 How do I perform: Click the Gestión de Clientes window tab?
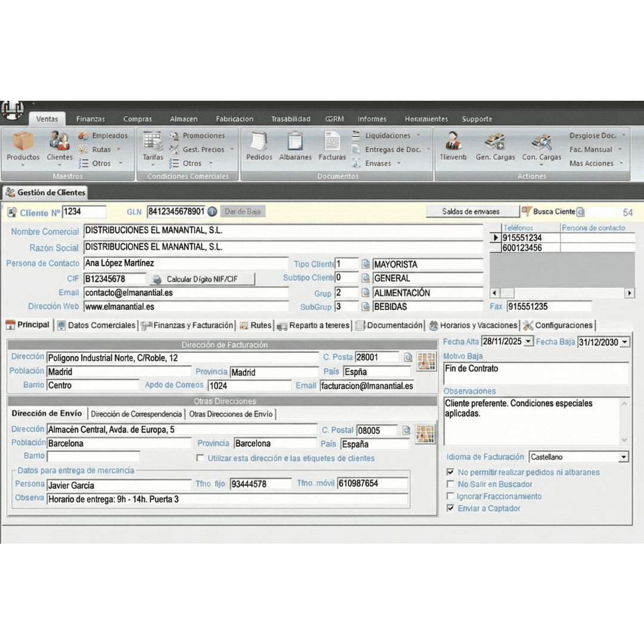[45, 192]
